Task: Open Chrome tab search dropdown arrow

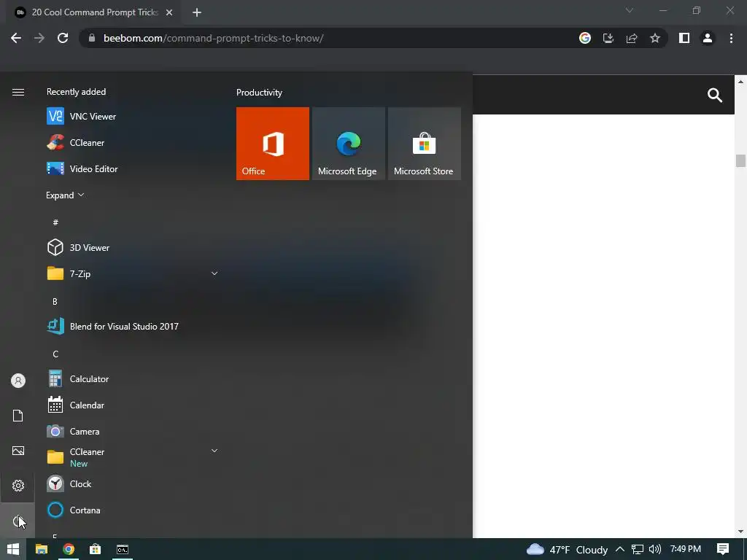Action: tap(630, 10)
